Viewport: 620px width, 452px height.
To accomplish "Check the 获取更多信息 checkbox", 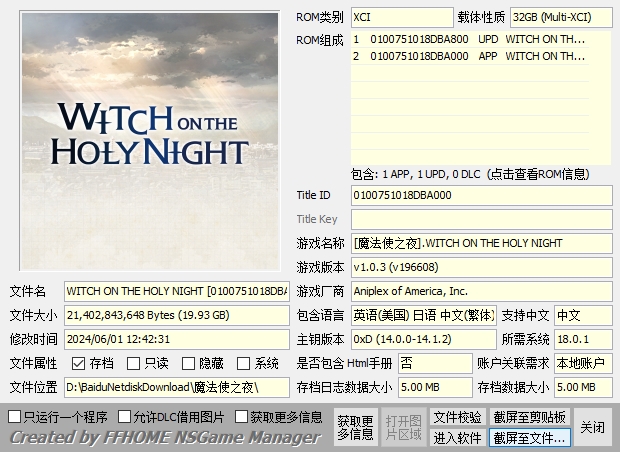I will pos(242,416).
